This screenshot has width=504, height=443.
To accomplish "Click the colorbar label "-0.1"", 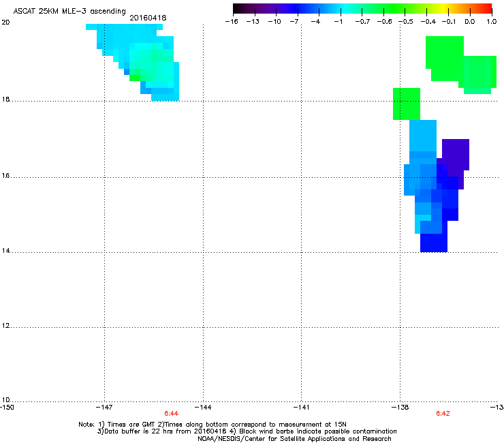I will click(x=449, y=22).
